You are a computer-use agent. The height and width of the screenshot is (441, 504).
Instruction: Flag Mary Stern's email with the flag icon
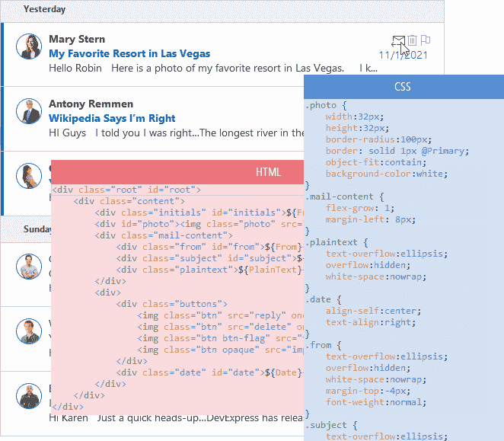pyautogui.click(x=426, y=40)
